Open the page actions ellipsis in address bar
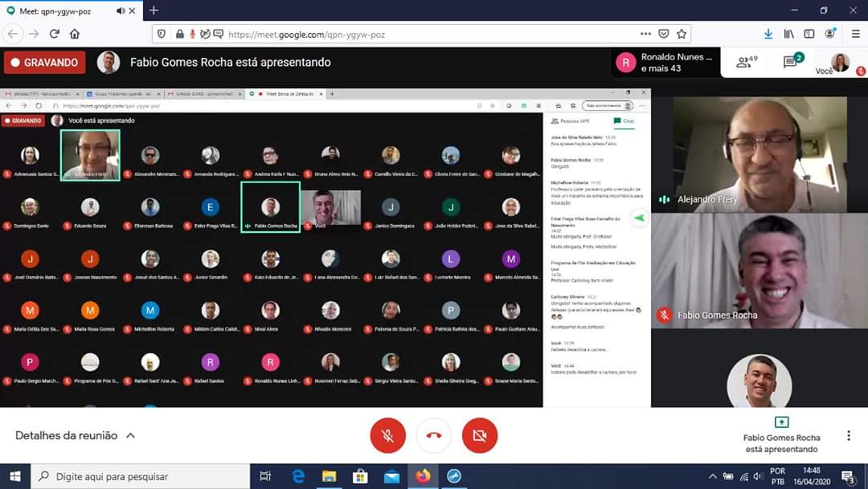 click(x=645, y=34)
